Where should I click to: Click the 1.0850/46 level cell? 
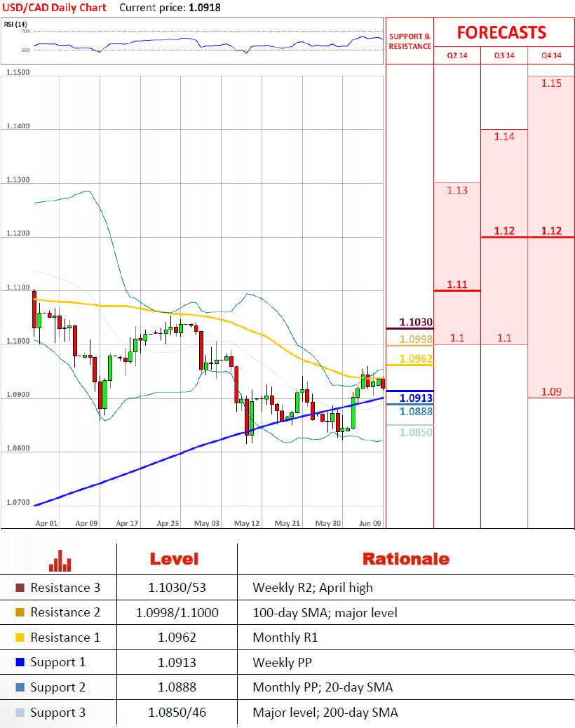pos(177,712)
